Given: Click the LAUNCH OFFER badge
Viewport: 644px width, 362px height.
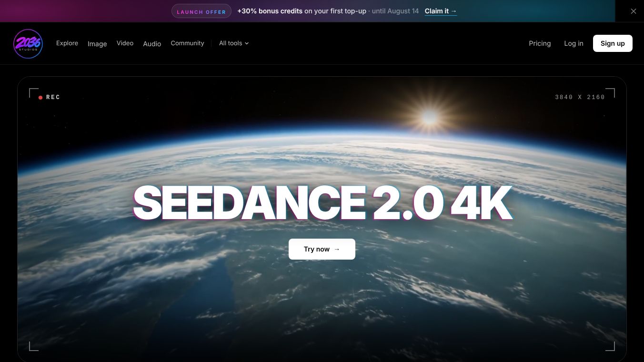Looking at the screenshot, I should [201, 11].
